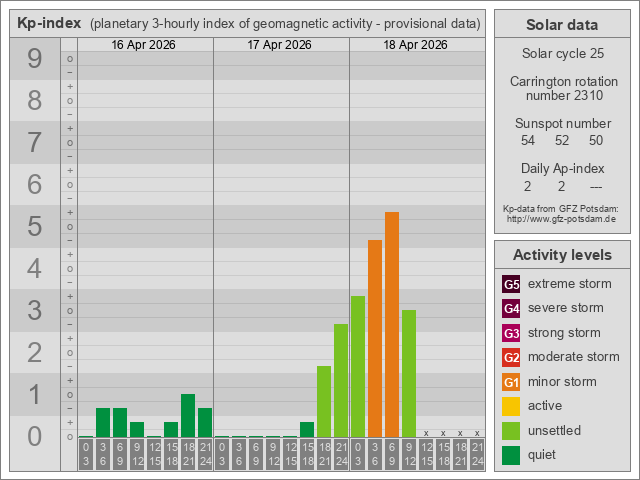Click the Activity levels panel heading
Screen dimensions: 640x480
pyautogui.click(x=562, y=255)
